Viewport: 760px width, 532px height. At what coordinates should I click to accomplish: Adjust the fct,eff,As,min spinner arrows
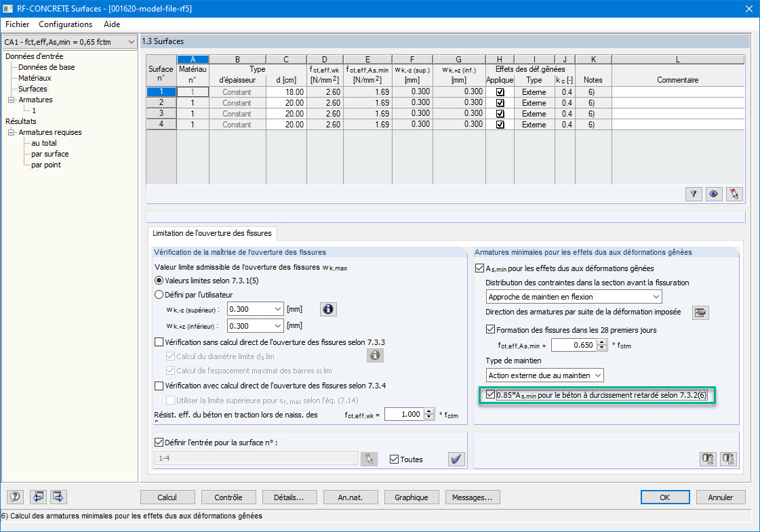click(x=602, y=345)
